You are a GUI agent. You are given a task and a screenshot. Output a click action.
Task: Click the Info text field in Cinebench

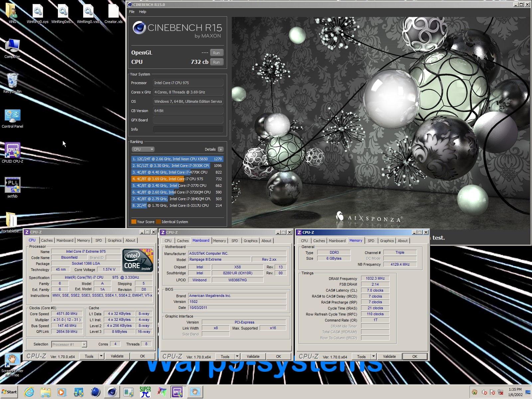click(188, 129)
